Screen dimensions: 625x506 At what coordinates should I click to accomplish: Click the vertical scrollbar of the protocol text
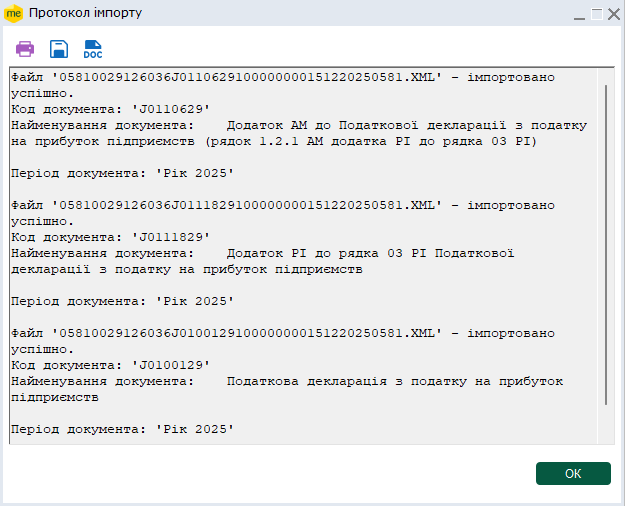[606, 245]
